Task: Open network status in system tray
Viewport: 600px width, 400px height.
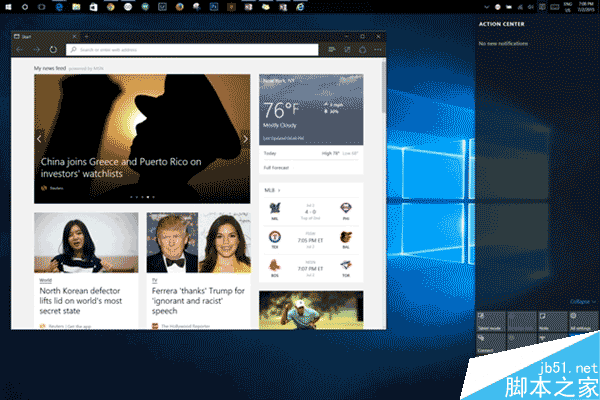Action: coord(520,7)
